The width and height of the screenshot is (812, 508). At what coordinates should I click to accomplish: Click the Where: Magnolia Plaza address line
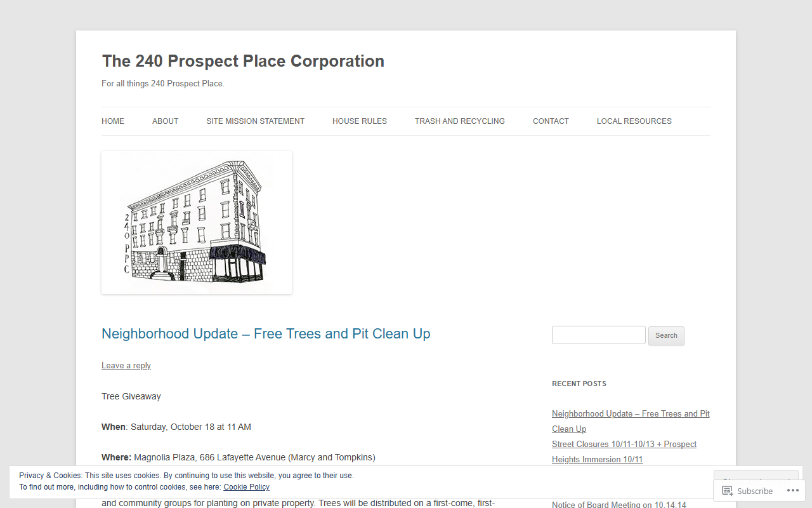[x=239, y=457]
